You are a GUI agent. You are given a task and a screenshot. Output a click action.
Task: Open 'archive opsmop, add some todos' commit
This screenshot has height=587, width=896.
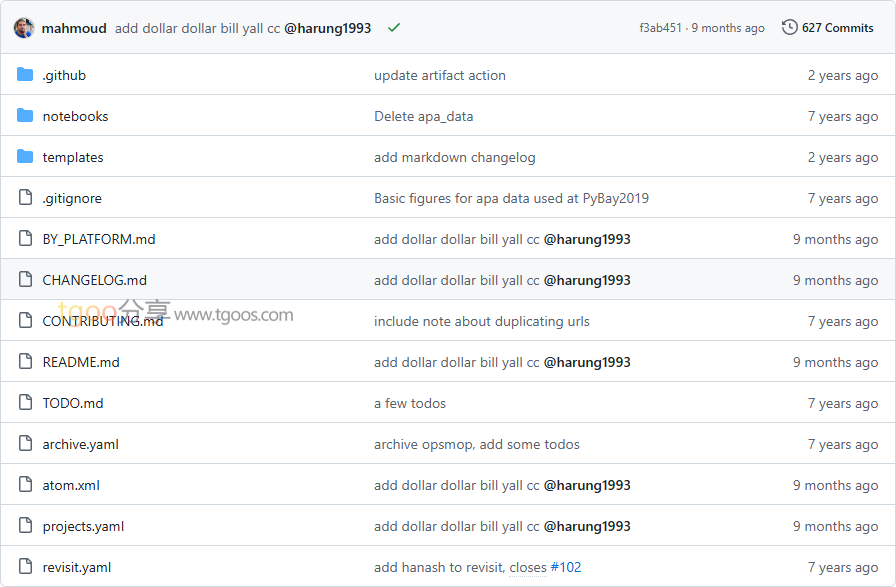477,444
